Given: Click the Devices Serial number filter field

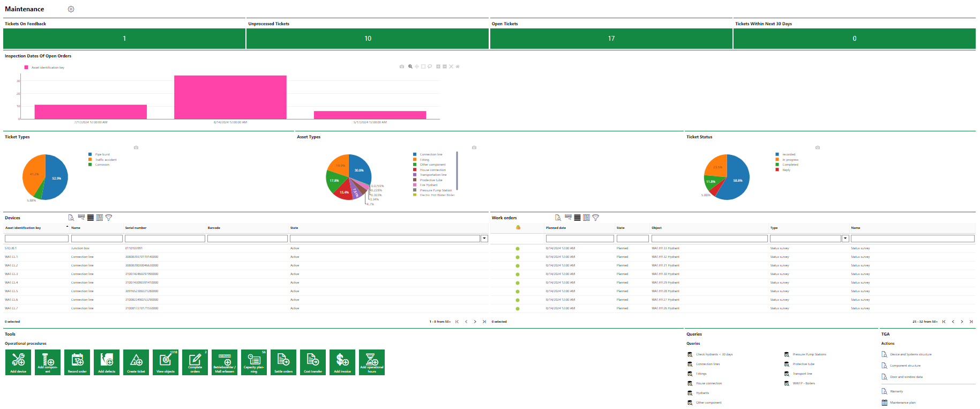Looking at the screenshot, I should pyautogui.click(x=164, y=239).
